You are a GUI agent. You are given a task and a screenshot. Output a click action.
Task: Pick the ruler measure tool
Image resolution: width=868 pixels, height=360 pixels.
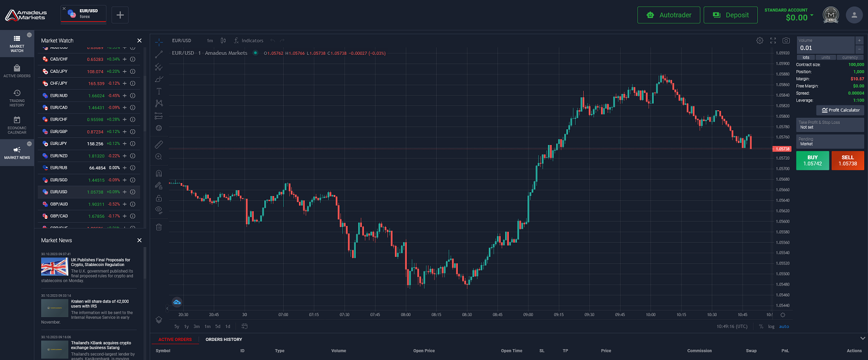pos(159,144)
